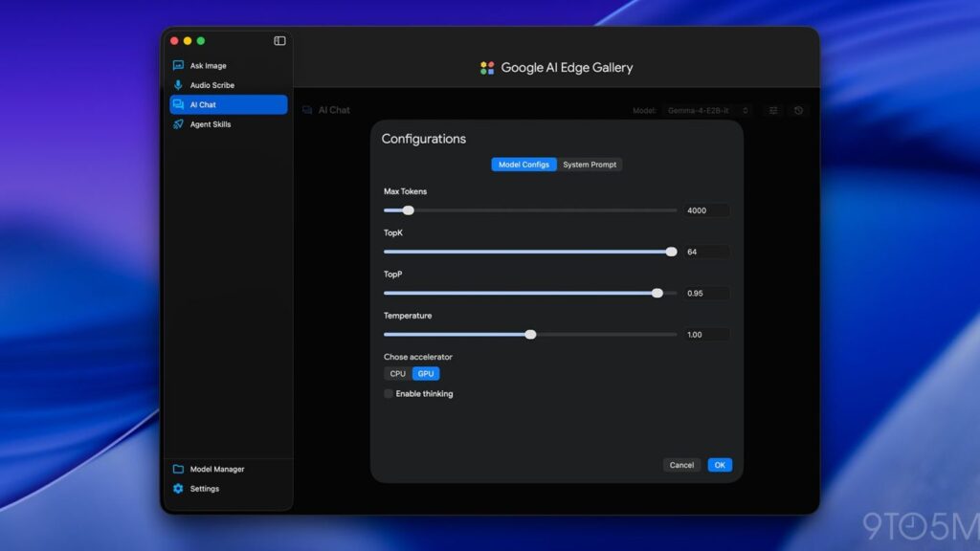
Task: Select GPU as accelerator
Action: tap(426, 374)
